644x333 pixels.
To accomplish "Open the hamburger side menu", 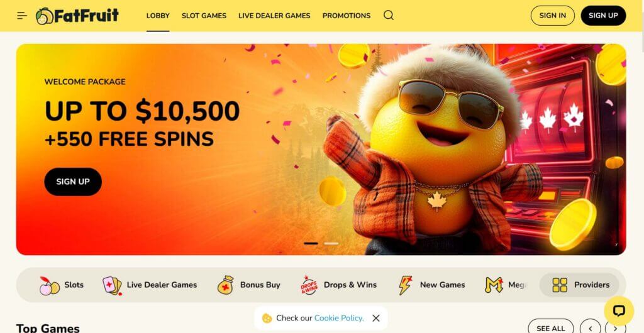I will (22, 16).
